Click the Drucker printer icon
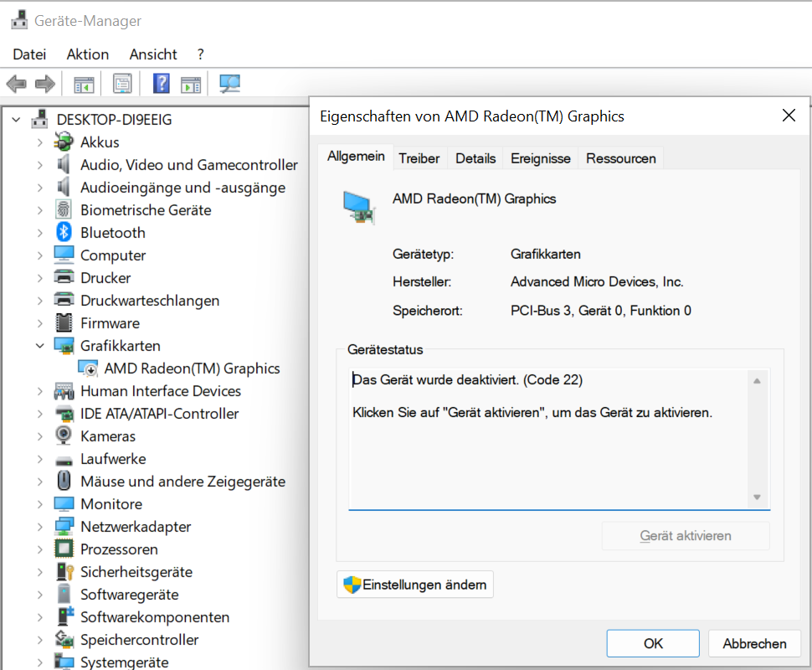Image resolution: width=812 pixels, height=670 pixels. tap(64, 277)
